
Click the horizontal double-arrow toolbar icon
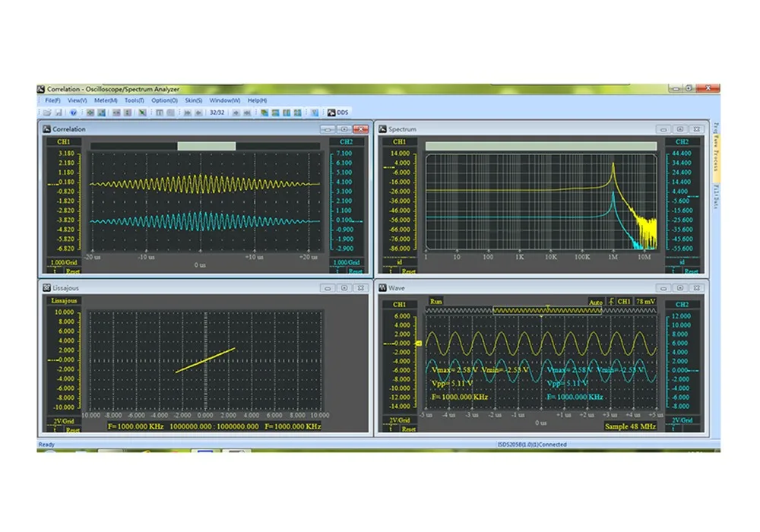(x=116, y=112)
